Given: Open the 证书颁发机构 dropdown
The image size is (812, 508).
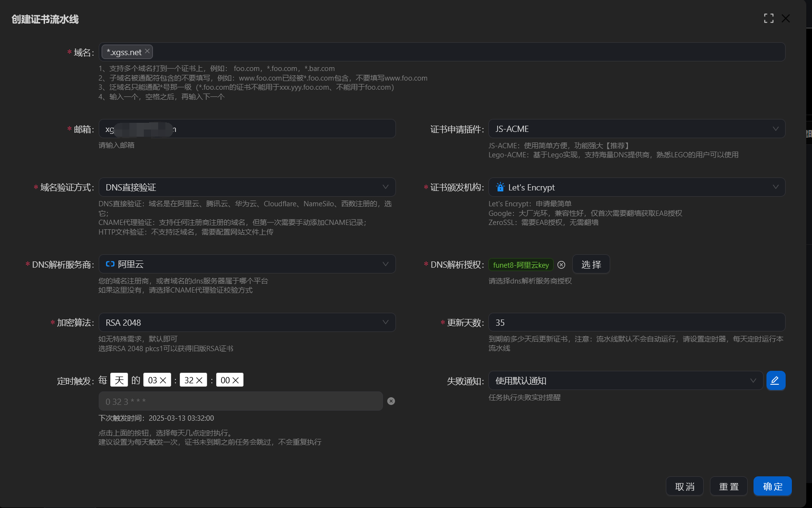Looking at the screenshot, I should coord(637,187).
